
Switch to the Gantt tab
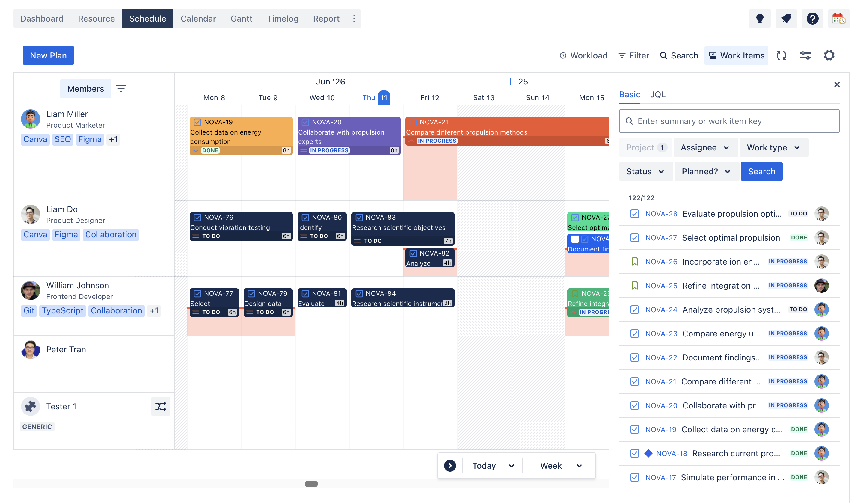click(241, 19)
